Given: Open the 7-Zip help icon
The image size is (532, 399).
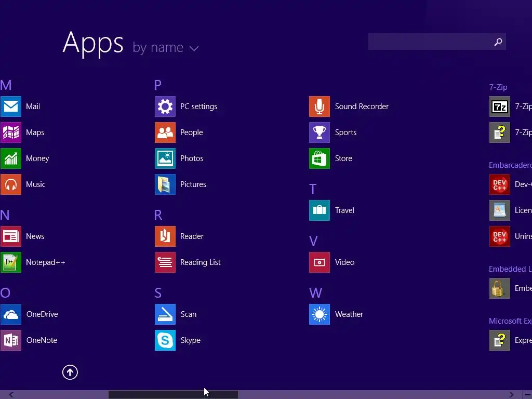Looking at the screenshot, I should point(499,132).
